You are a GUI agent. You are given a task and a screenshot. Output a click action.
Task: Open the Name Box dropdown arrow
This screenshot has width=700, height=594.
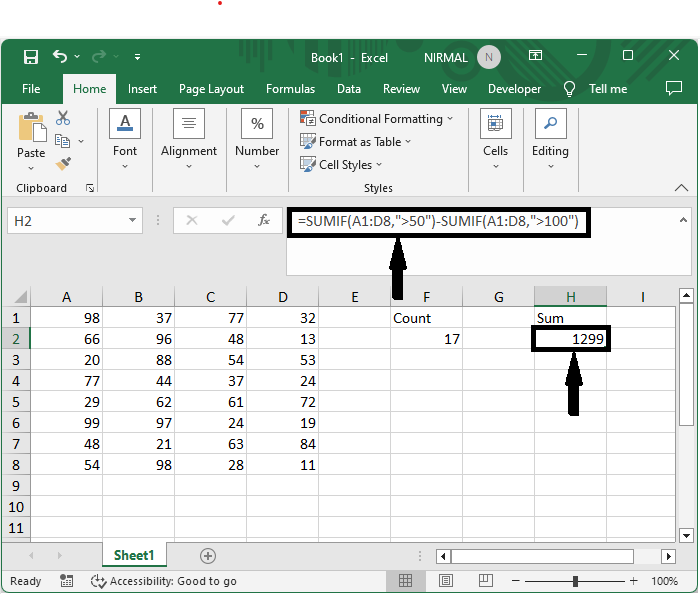(x=132, y=220)
